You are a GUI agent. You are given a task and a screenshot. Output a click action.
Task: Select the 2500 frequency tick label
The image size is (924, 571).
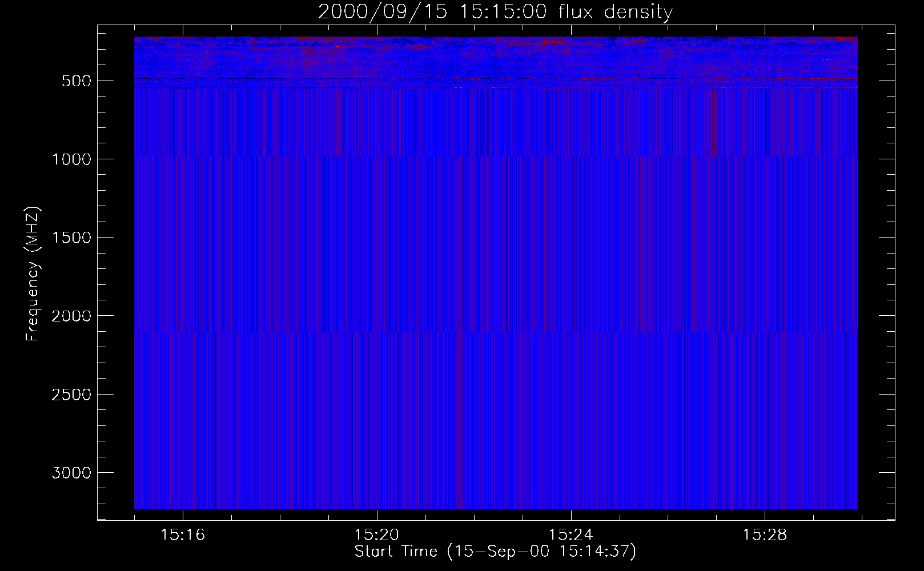[71, 395]
